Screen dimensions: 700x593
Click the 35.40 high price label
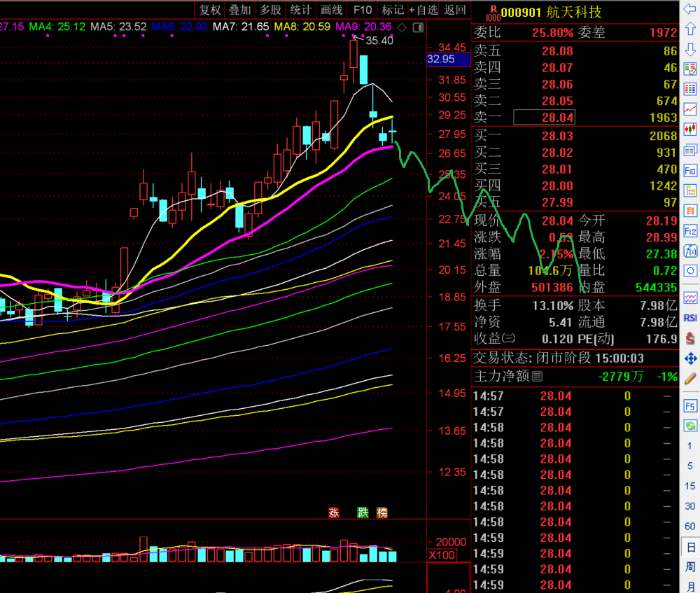[x=379, y=41]
